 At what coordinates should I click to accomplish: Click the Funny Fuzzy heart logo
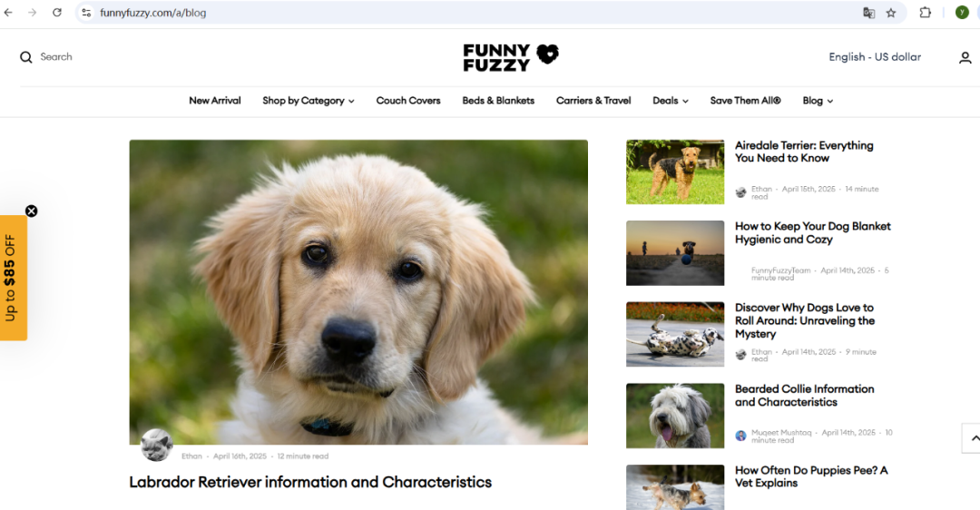click(511, 57)
